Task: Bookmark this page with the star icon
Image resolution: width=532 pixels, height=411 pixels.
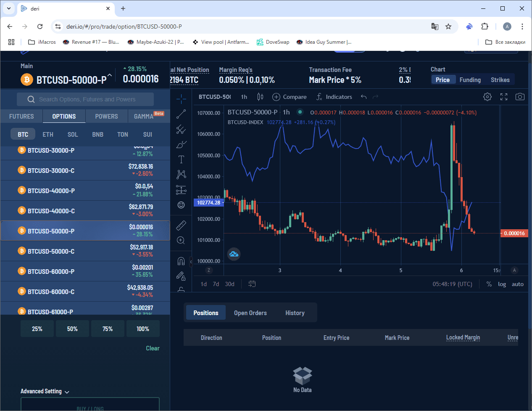Action: tap(448, 27)
